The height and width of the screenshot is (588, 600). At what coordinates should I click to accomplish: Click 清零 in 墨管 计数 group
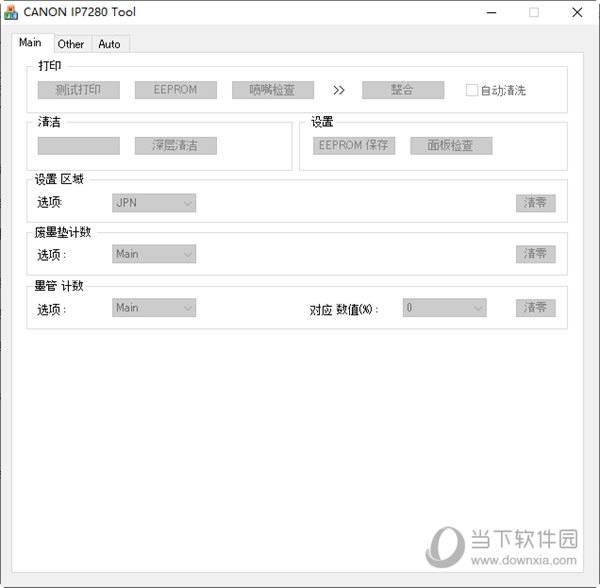(x=535, y=308)
